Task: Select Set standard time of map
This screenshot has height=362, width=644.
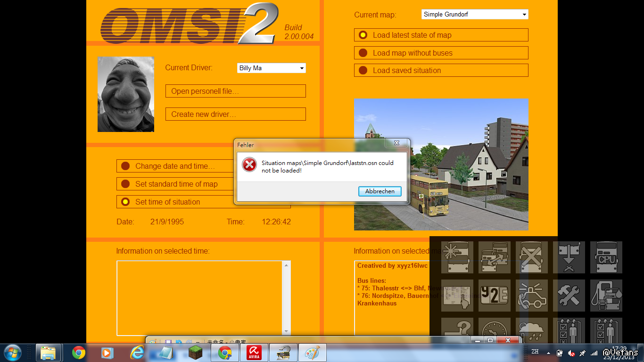Action: [175, 184]
